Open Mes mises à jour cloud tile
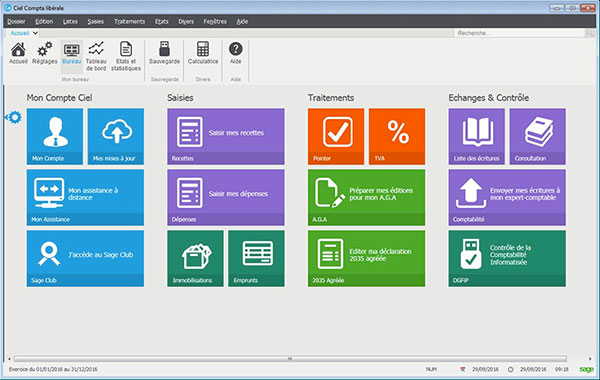The image size is (600, 380). pyautogui.click(x=116, y=136)
